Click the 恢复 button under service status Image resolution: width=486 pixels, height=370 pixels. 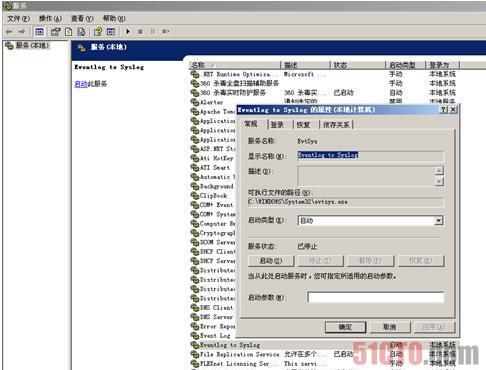tap(421, 261)
